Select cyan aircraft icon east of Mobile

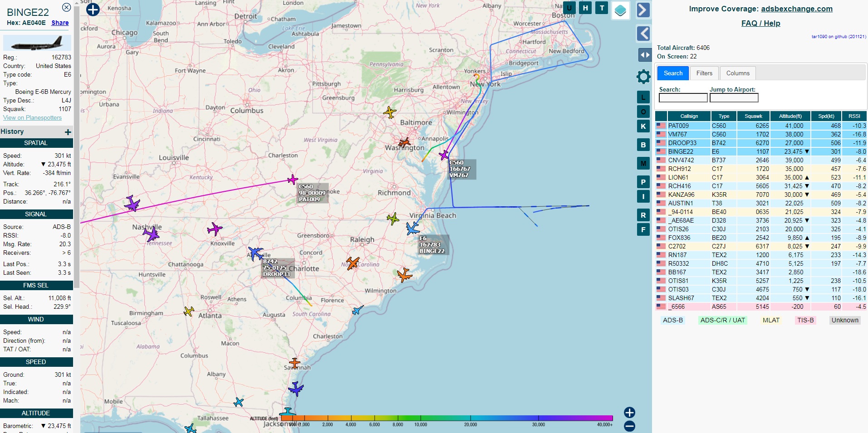tap(238, 402)
